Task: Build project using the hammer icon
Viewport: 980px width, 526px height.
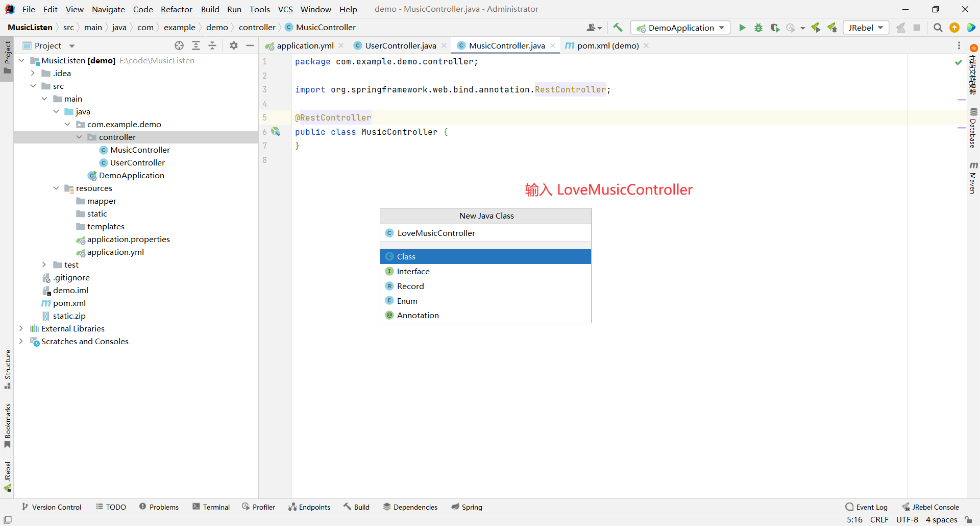Action: [x=618, y=28]
